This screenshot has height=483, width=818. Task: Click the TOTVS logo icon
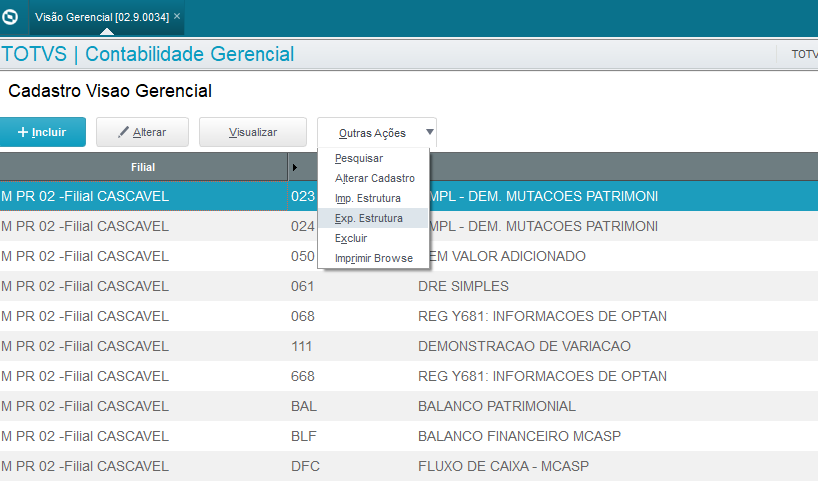click(x=10, y=17)
